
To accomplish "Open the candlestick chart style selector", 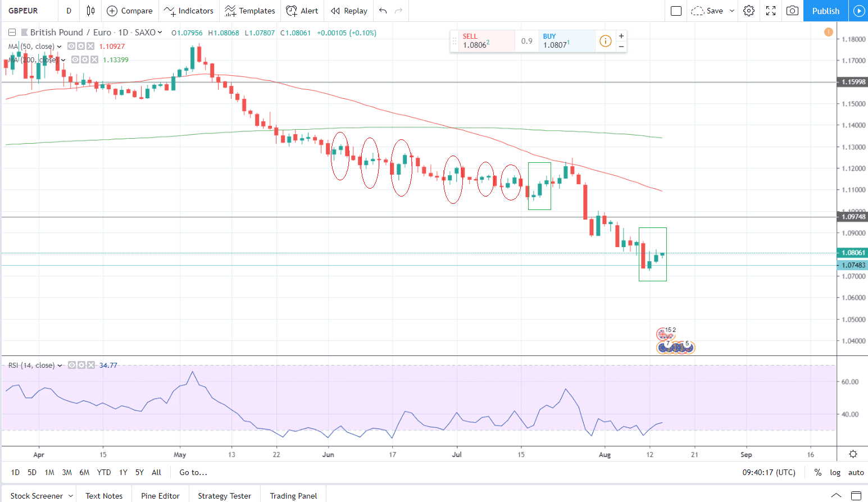I will [x=90, y=11].
